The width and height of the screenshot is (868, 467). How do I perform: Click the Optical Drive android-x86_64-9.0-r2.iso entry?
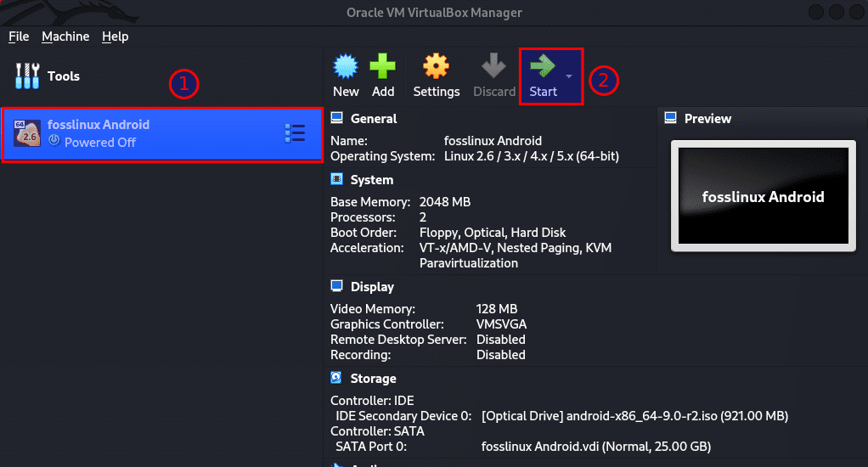point(635,416)
